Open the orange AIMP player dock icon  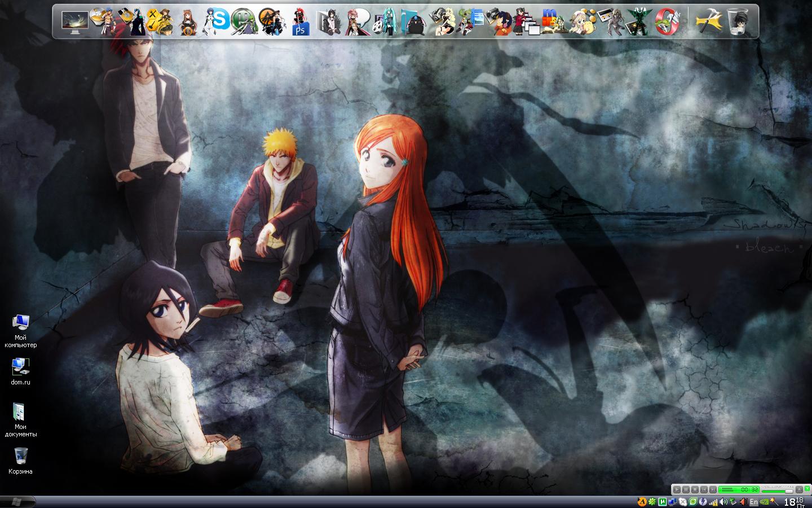(x=272, y=22)
